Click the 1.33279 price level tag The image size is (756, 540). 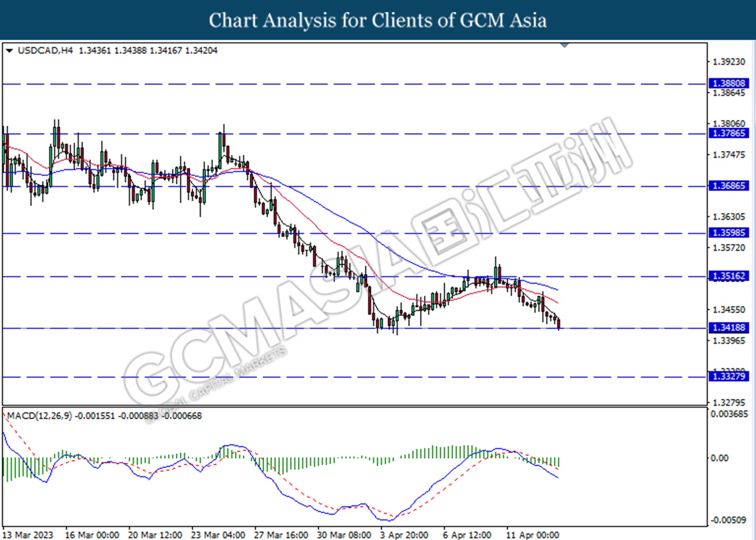(728, 376)
